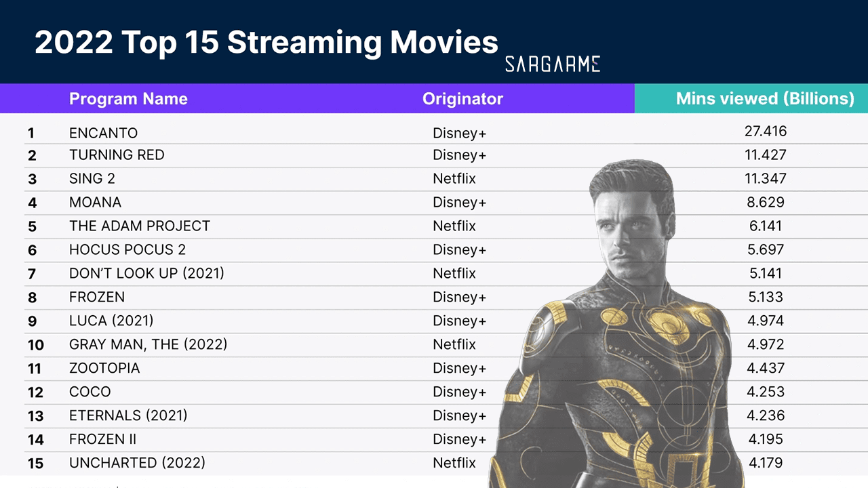Click the TURNING RED row title
Viewport: 868px width, 488px height.
pyautogui.click(x=117, y=155)
